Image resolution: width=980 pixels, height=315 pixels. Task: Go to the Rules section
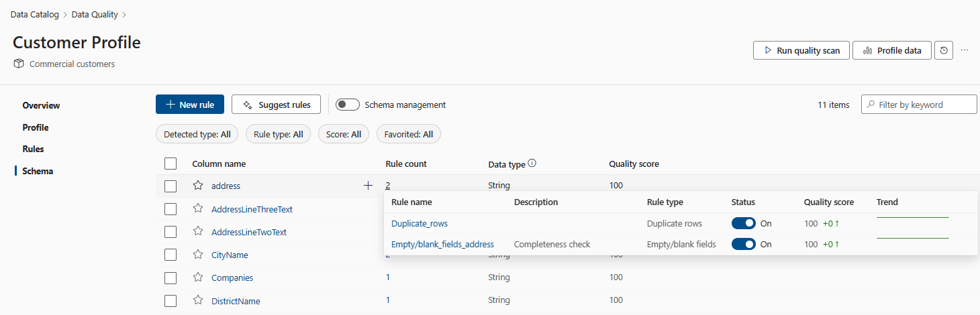click(33, 149)
